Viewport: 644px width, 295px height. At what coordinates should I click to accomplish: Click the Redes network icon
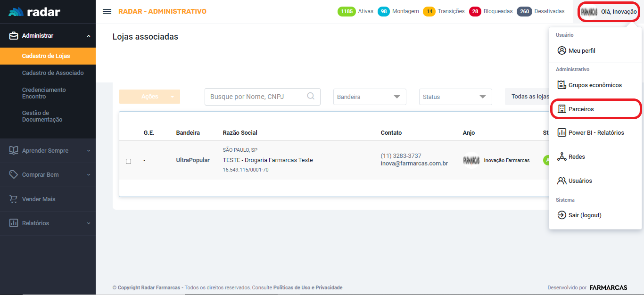pos(561,157)
